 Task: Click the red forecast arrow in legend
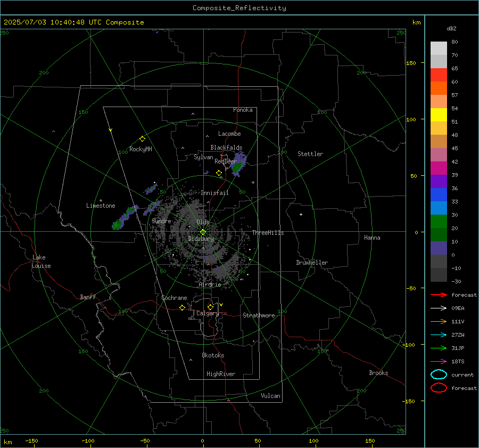(439, 295)
